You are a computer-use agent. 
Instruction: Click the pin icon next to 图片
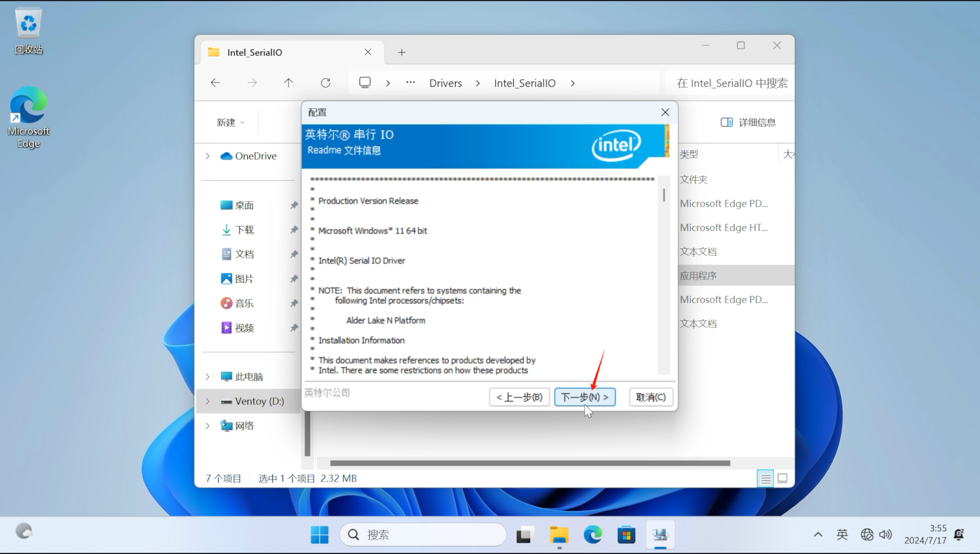click(x=294, y=279)
